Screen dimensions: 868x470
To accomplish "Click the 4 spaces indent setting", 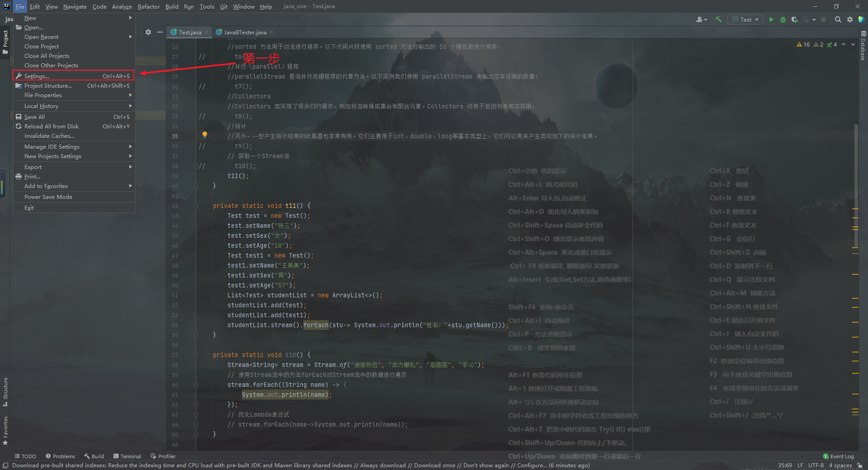I will tap(840, 465).
